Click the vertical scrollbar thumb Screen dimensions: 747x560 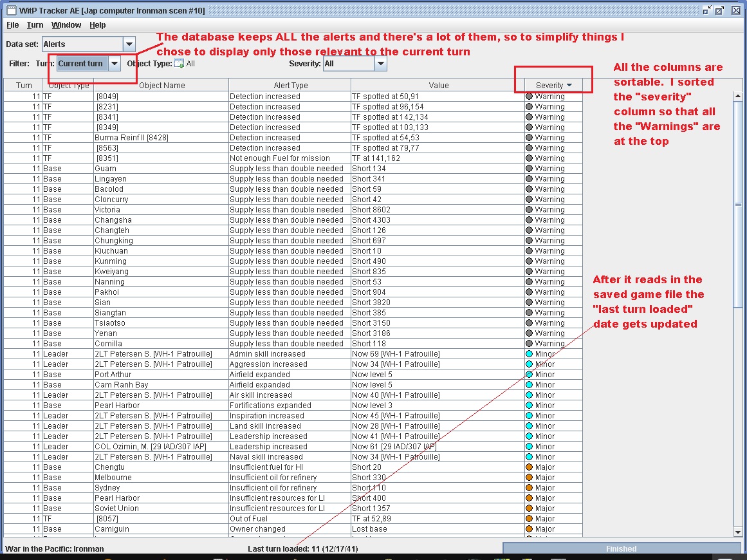[x=737, y=204]
